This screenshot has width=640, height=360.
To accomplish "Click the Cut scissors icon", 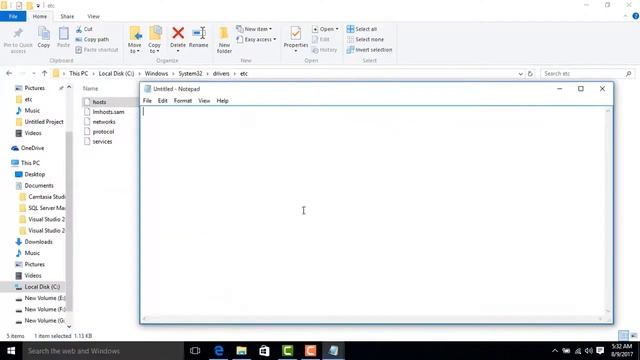I will point(79,29).
